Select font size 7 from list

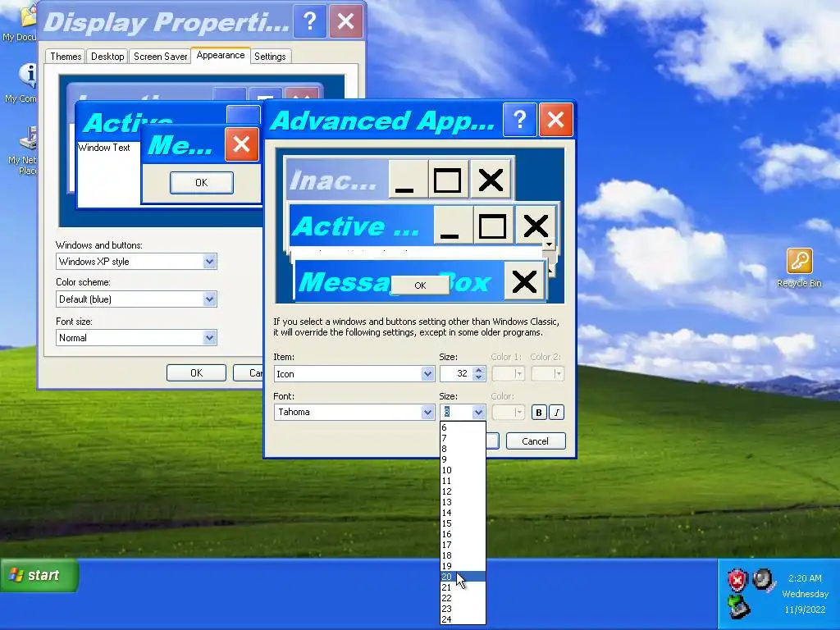point(463,438)
